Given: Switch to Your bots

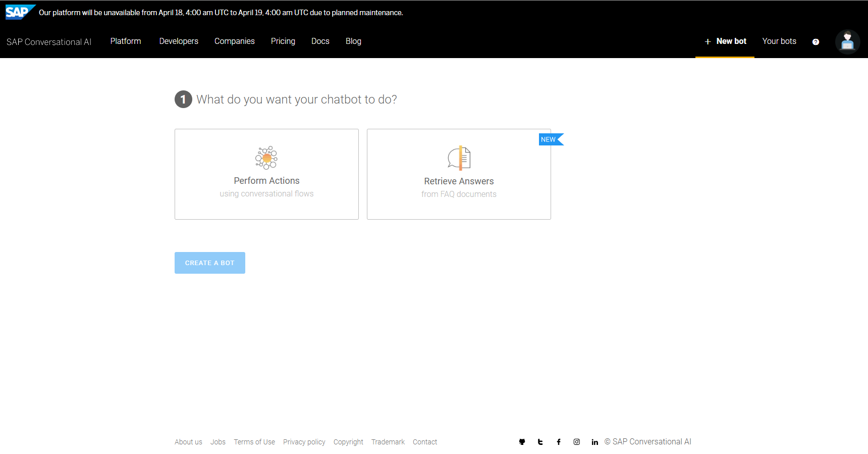Looking at the screenshot, I should 779,41.
